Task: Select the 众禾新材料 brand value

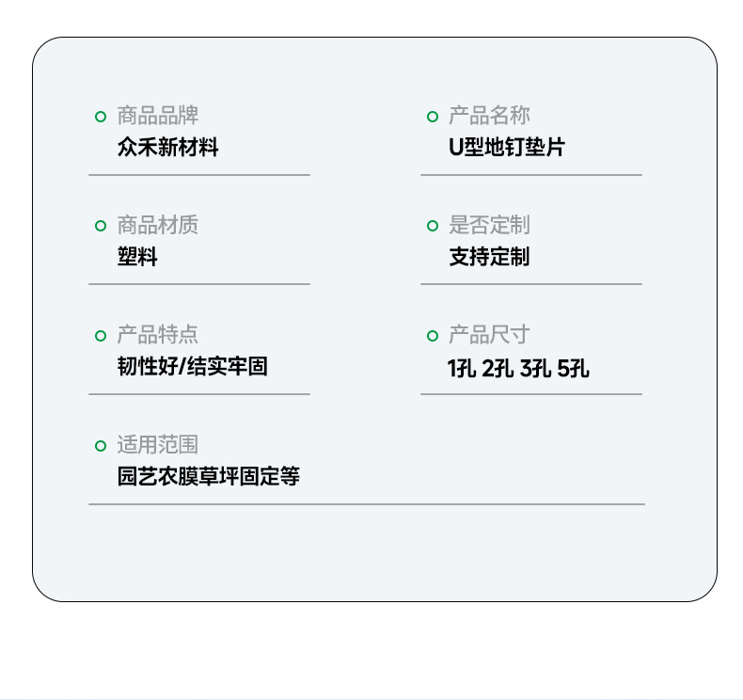Action: pyautogui.click(x=167, y=148)
